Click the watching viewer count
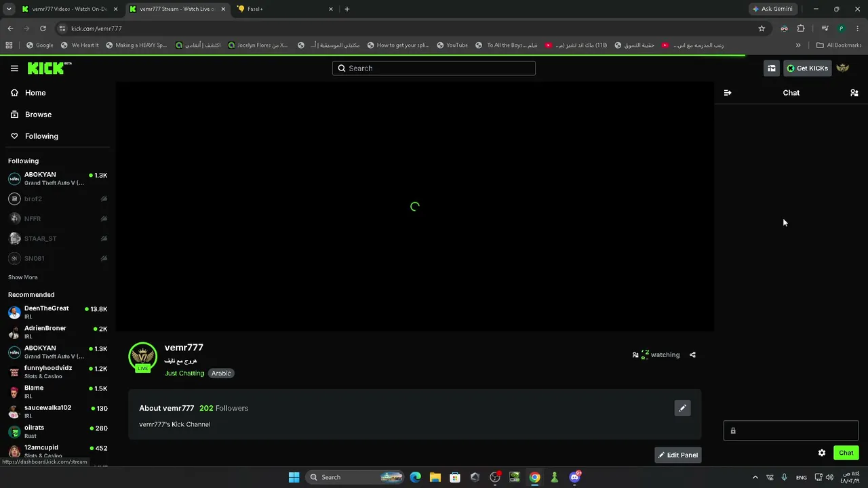Image resolution: width=868 pixels, height=488 pixels. pyautogui.click(x=656, y=354)
